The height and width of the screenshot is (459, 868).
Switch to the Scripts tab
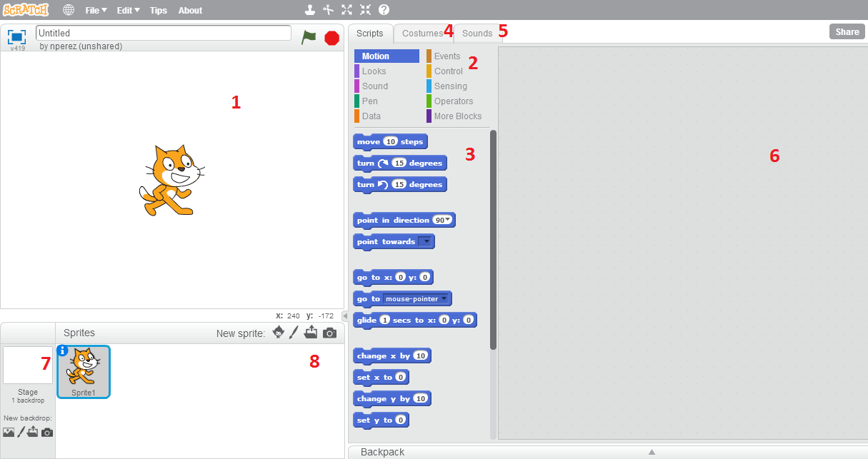point(370,34)
